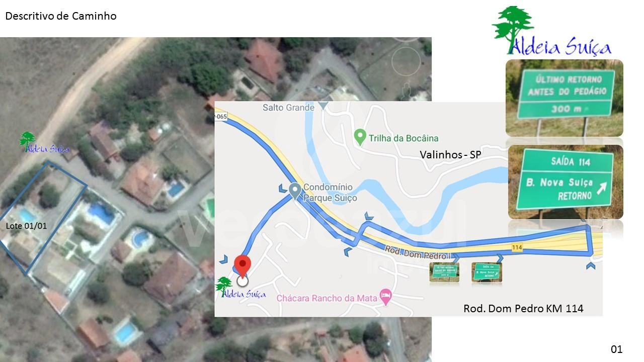Click the Trilha da Bocâina green pin

click(x=360, y=137)
